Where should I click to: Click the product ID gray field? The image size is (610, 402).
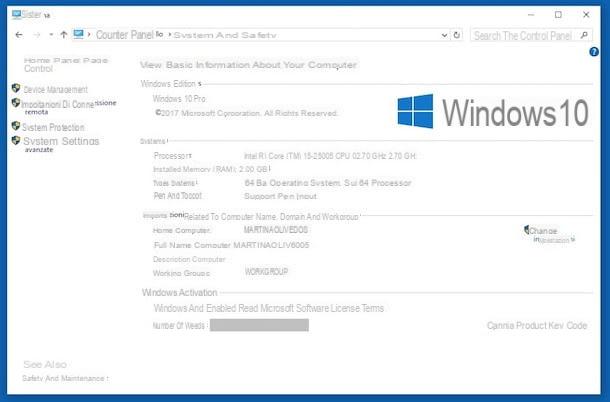[x=259, y=325]
